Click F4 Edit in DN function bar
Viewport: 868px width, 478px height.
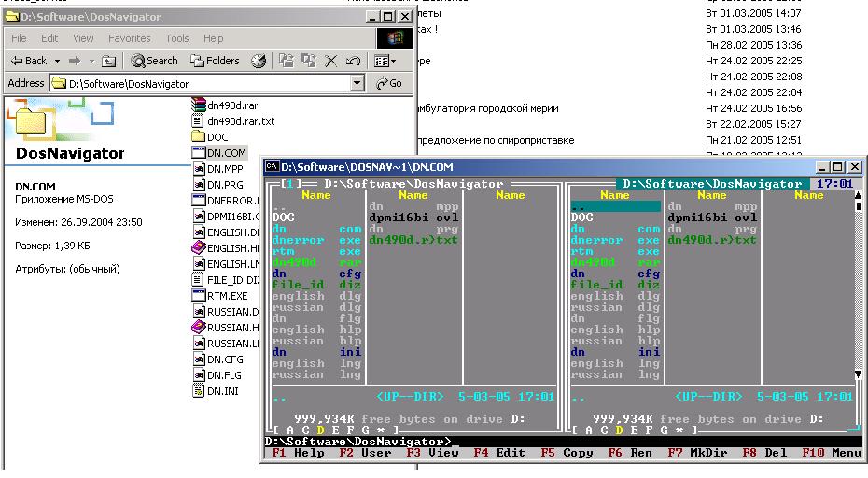499,453
